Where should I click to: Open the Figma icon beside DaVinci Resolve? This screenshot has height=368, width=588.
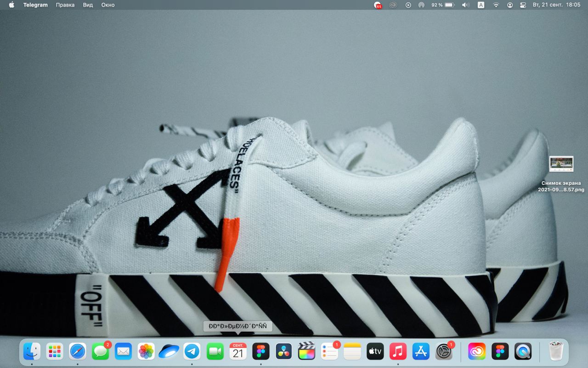point(261,351)
